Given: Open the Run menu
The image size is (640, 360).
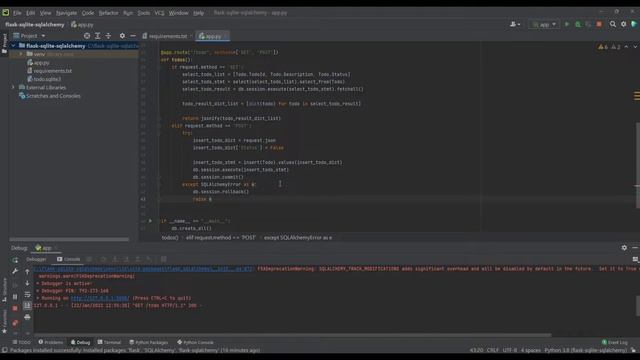Looking at the screenshot, I should (128, 13).
